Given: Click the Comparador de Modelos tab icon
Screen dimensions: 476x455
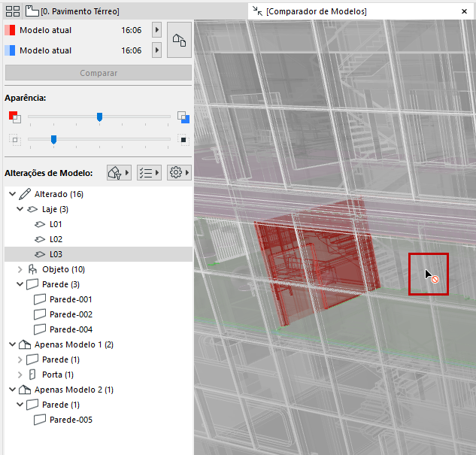Looking at the screenshot, I should [257, 11].
